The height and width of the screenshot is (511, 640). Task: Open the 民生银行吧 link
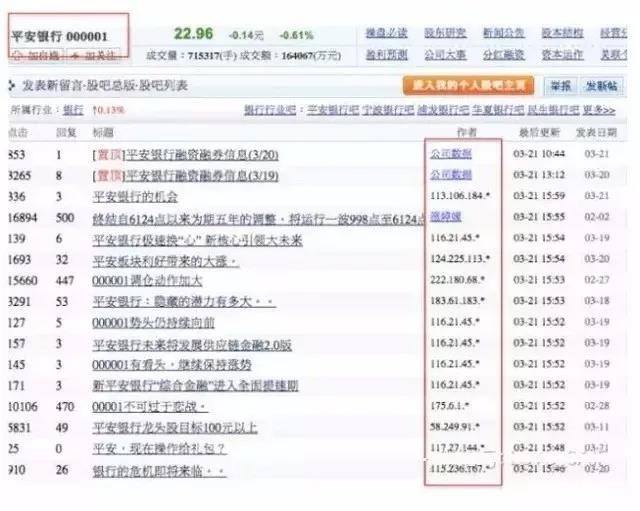click(553, 110)
